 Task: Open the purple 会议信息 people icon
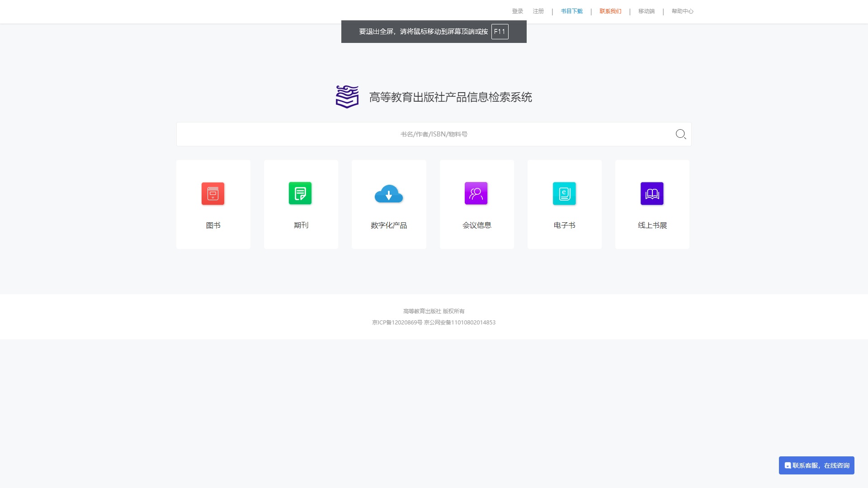coord(476,193)
